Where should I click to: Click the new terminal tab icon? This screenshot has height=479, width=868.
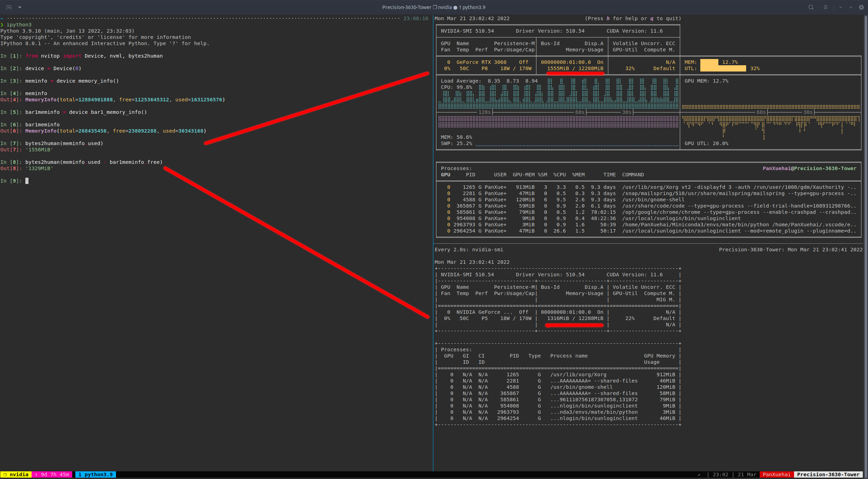coord(9,7)
